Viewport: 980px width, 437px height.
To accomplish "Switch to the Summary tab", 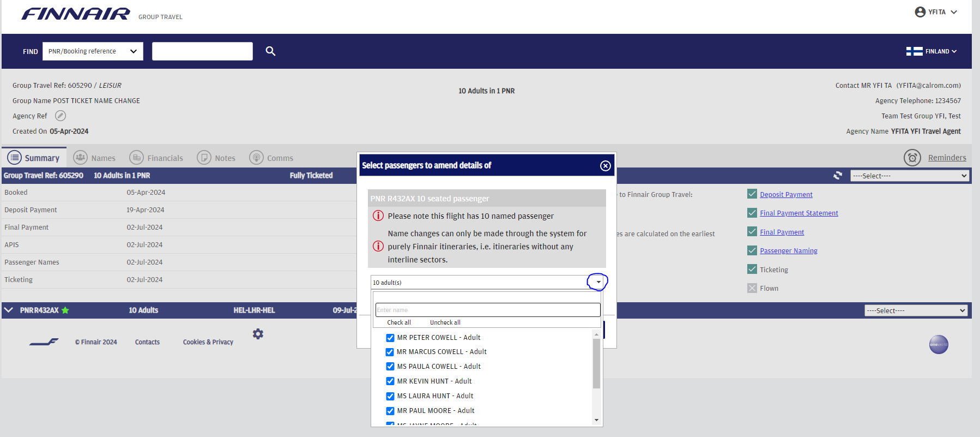I will (34, 158).
